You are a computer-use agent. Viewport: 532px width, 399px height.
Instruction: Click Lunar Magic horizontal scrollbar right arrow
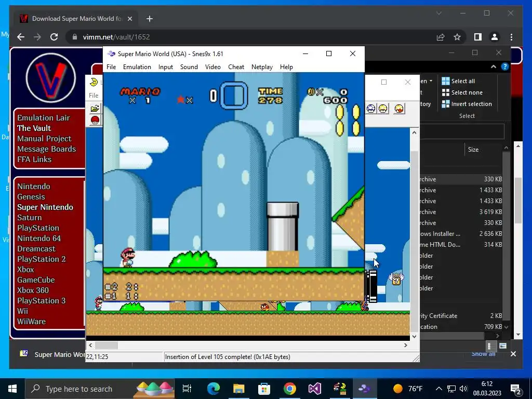[405, 345]
